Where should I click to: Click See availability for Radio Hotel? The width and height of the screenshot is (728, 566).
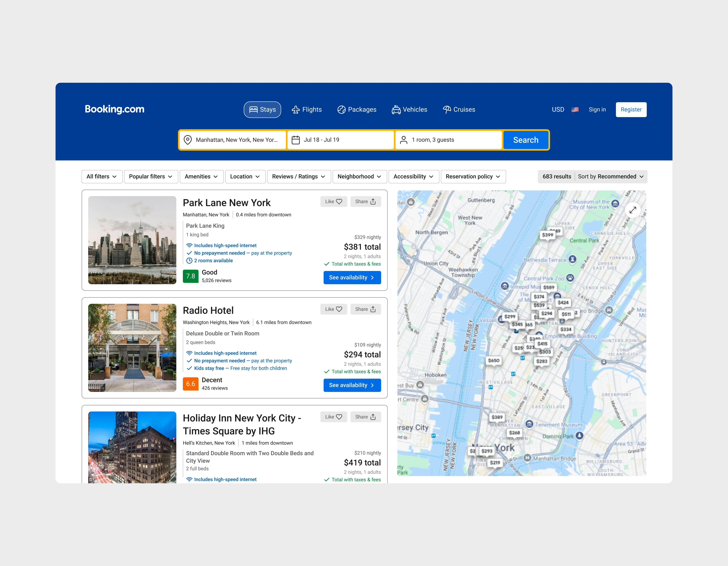click(352, 385)
